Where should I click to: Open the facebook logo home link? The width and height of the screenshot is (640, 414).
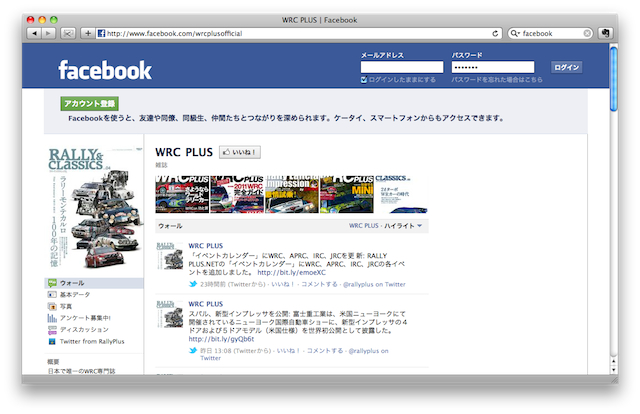(x=105, y=70)
